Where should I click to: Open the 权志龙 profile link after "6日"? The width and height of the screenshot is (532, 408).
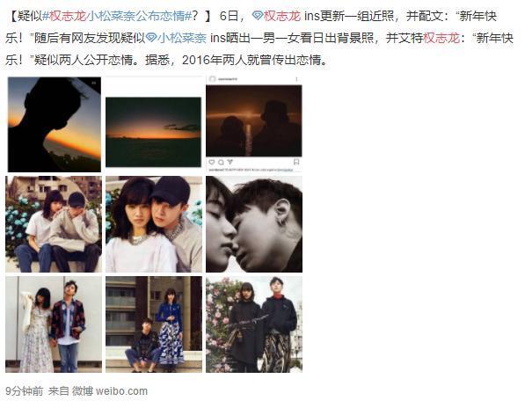[x=282, y=16]
